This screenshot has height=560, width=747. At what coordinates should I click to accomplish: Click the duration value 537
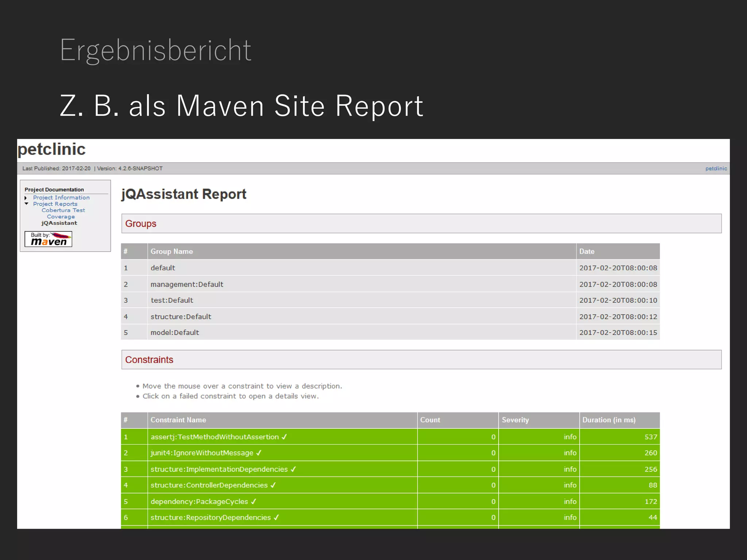(x=651, y=437)
